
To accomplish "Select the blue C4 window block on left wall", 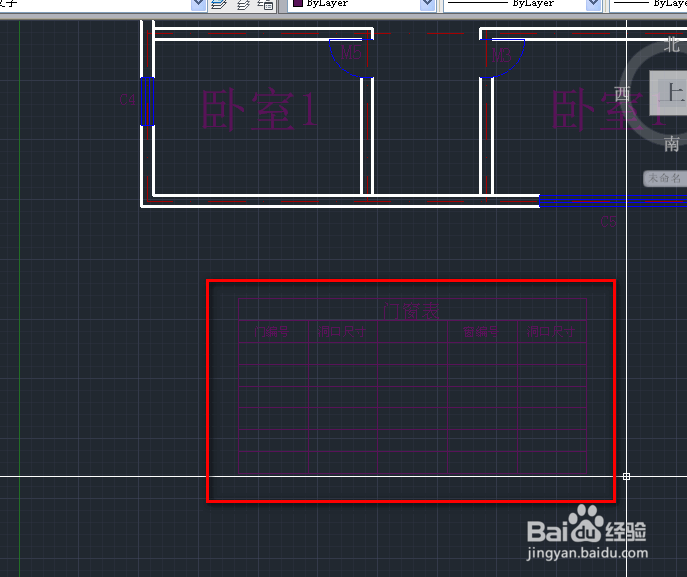I will click(x=147, y=101).
